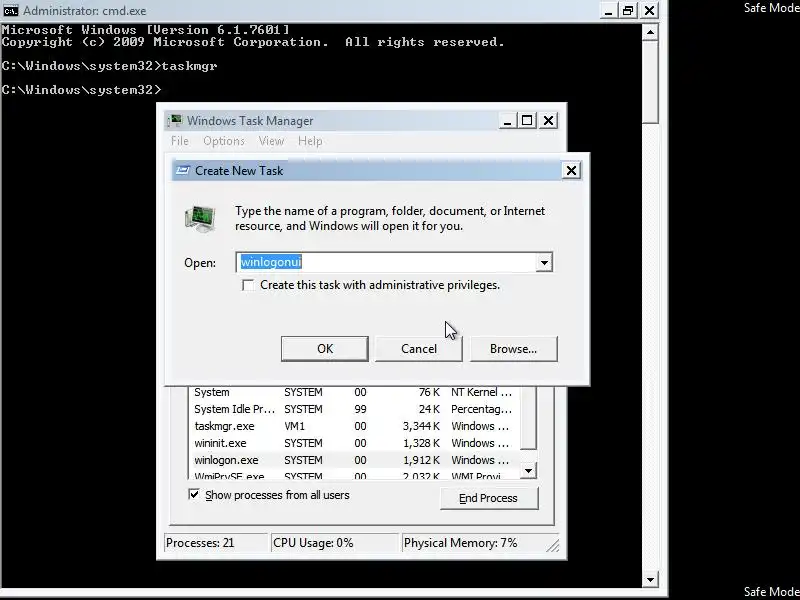This screenshot has width=800, height=600.
Task: Close the cmd.exe window
Action: click(649, 11)
